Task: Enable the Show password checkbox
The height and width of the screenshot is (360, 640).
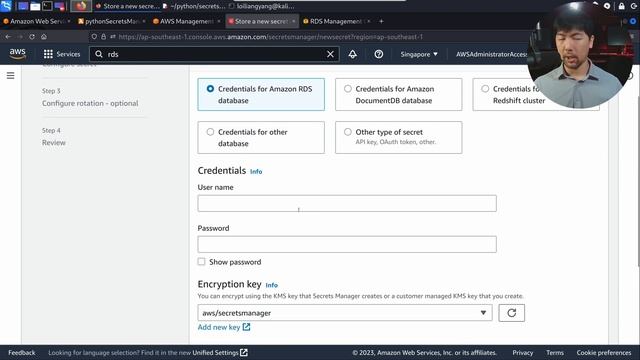Action: coord(202,262)
